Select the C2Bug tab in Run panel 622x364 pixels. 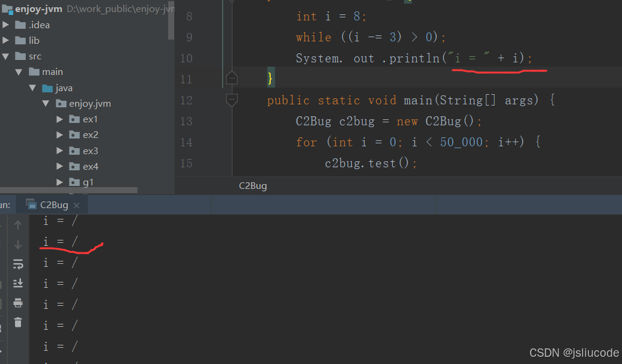53,205
